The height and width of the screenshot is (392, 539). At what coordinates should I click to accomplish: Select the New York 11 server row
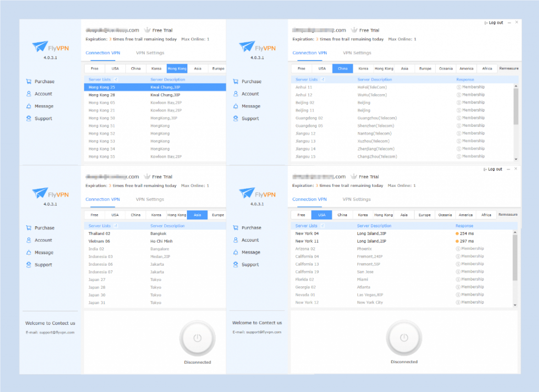(402, 241)
